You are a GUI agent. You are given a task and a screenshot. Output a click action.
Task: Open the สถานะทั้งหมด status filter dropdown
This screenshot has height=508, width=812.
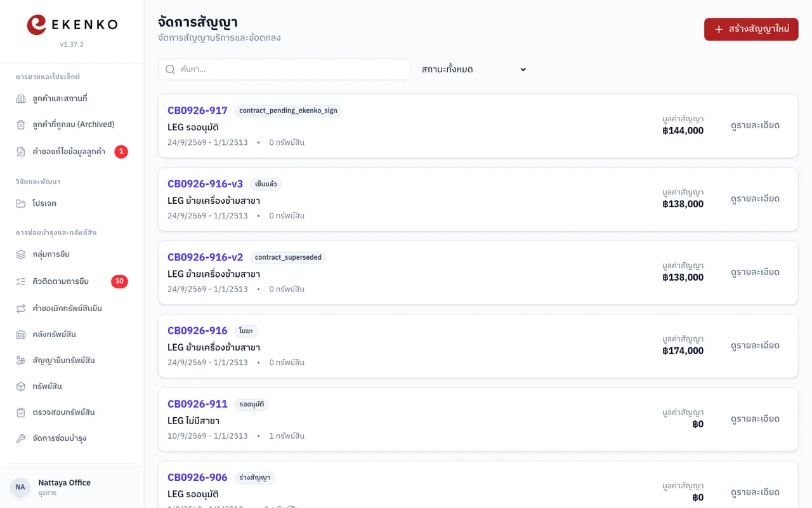pyautogui.click(x=474, y=69)
